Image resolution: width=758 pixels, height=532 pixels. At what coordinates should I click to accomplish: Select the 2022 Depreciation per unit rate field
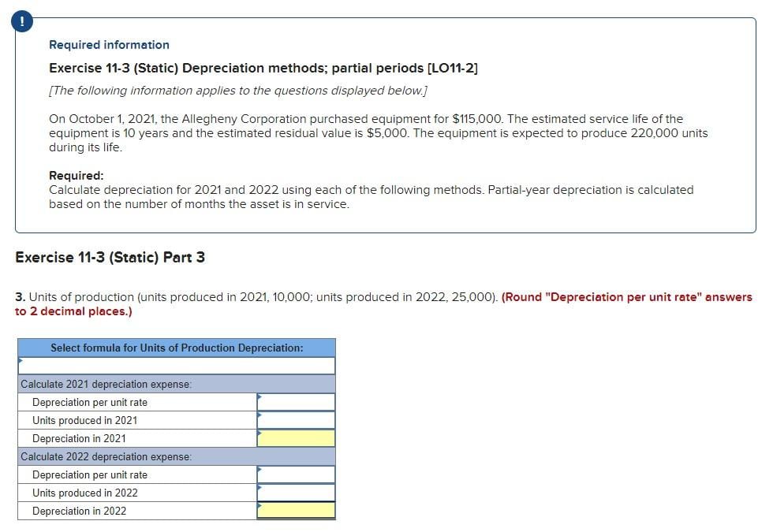pos(296,474)
